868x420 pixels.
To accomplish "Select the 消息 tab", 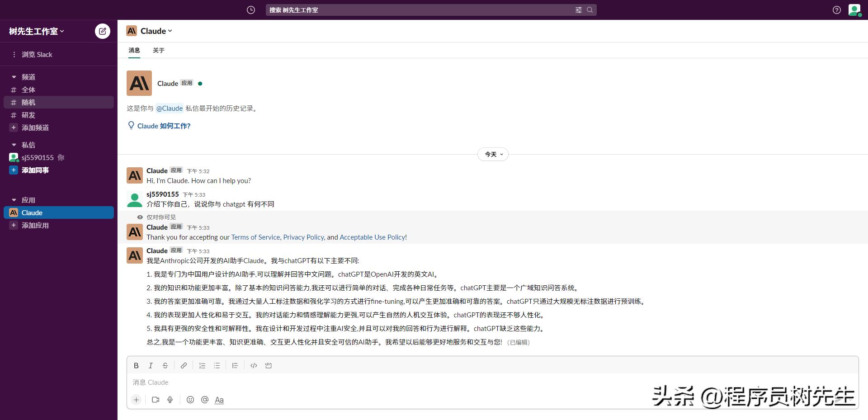I will [x=134, y=51].
